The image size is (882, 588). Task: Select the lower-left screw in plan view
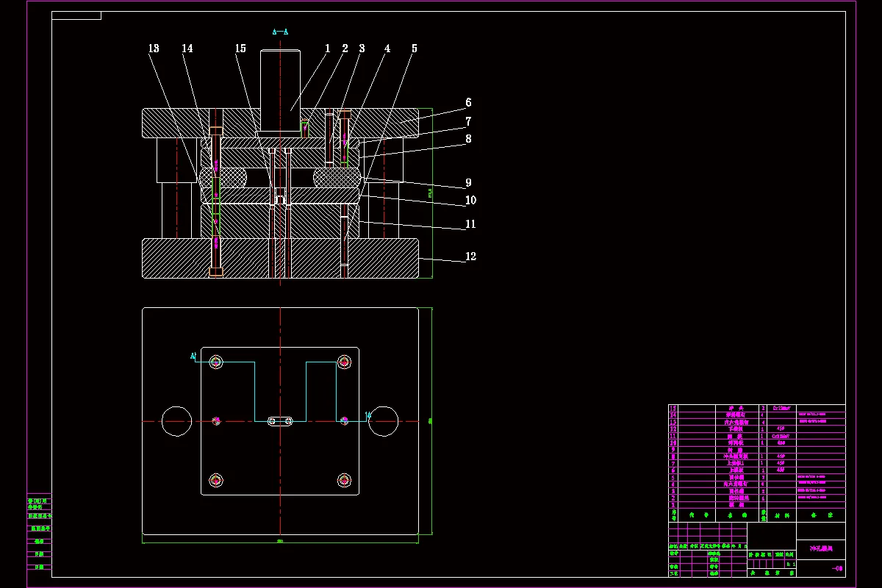(x=216, y=481)
